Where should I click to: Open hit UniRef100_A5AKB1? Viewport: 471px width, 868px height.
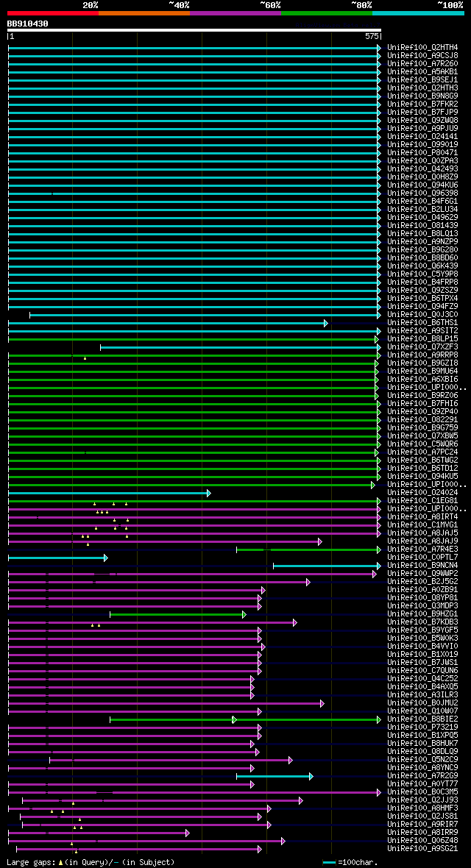[422, 72]
